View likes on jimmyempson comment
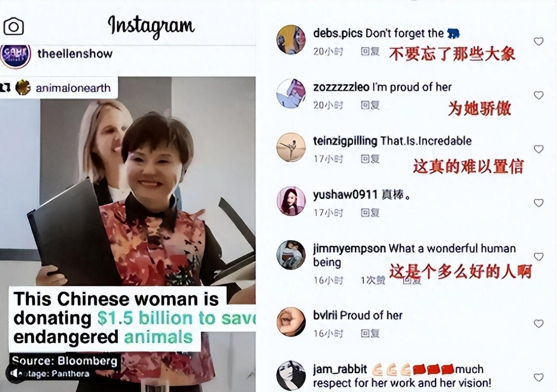Viewport: 557px width, 392px height. pyautogui.click(x=373, y=280)
